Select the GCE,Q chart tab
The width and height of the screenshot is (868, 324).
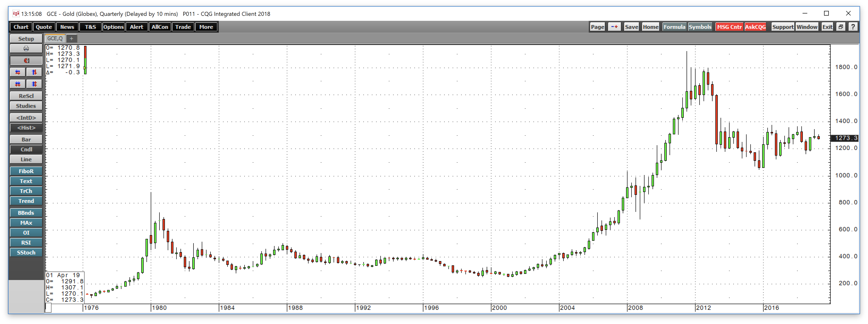pos(55,39)
